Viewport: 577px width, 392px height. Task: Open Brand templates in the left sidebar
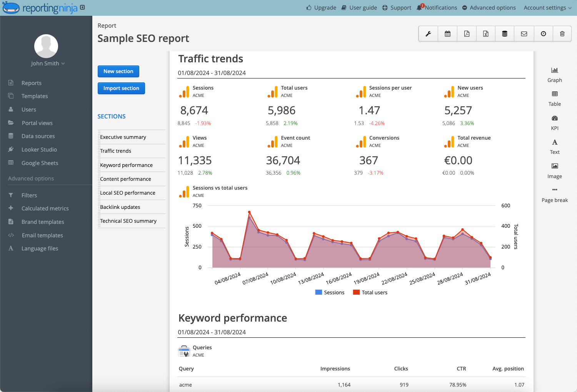(43, 222)
